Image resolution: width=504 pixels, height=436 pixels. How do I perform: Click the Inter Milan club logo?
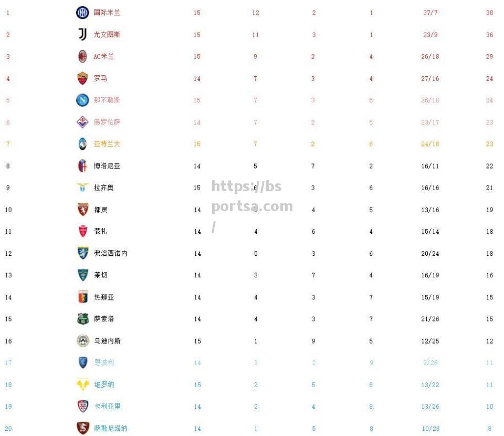click(x=82, y=13)
